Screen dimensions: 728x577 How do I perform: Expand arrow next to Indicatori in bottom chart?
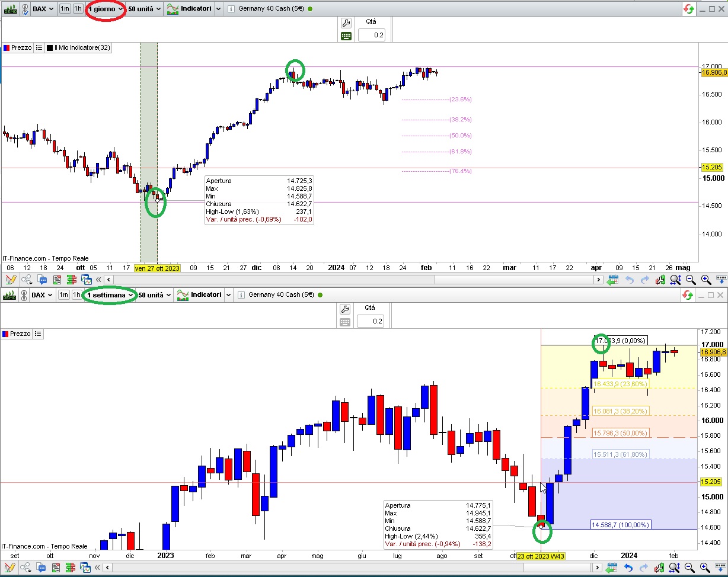click(x=229, y=294)
